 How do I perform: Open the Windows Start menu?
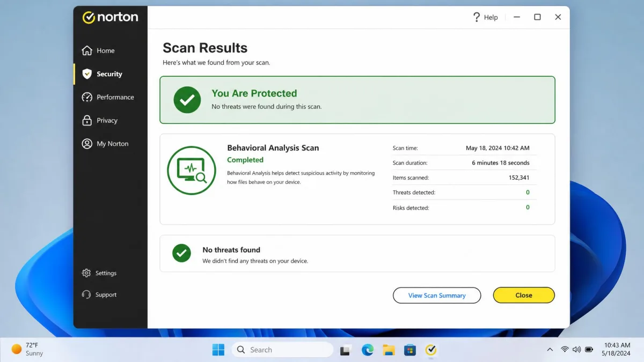pos(218,350)
